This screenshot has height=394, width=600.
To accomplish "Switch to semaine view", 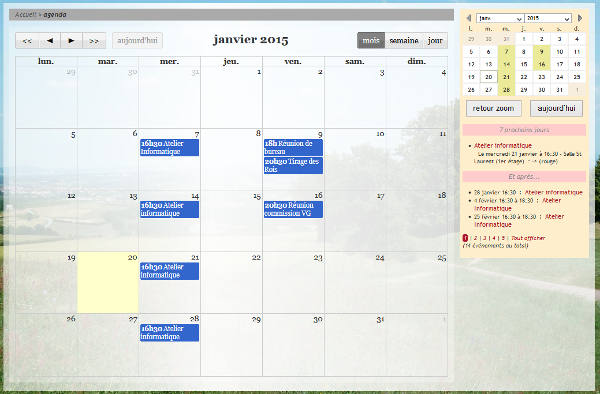I will (404, 40).
